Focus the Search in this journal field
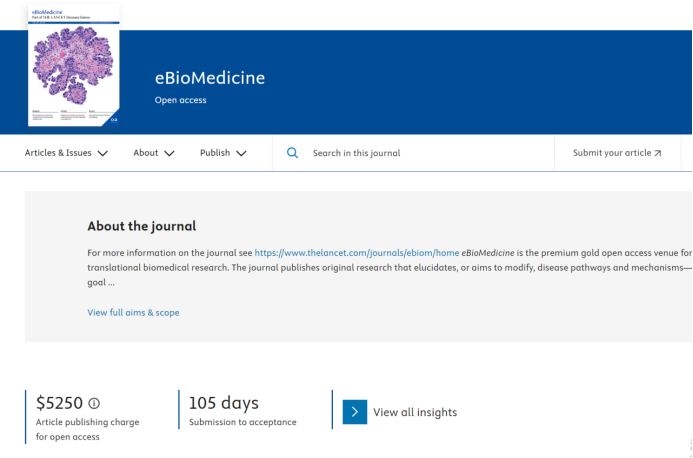The width and height of the screenshot is (693, 458). pos(420,153)
